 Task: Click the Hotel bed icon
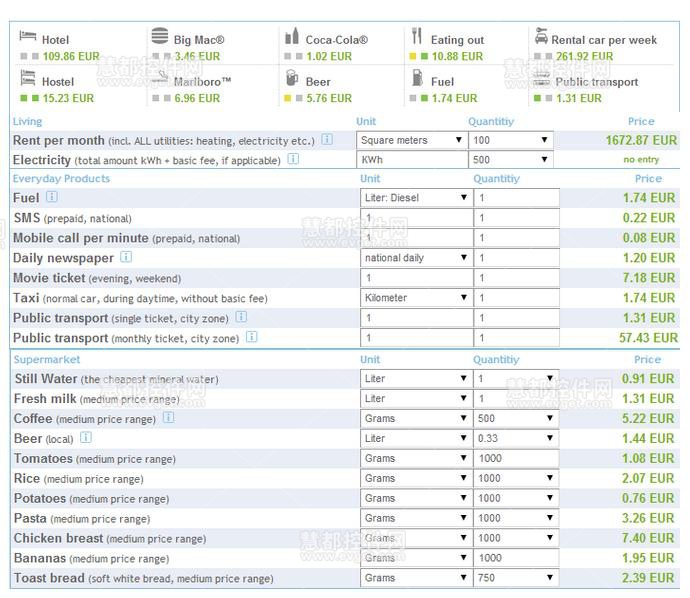28,37
